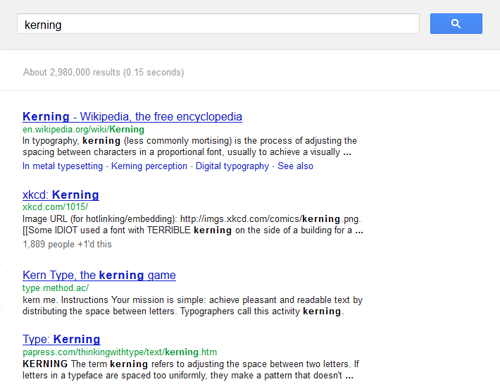Click 'About 2,980,000 results' stats text
Viewport: 500px width, 389px height.
coord(103,72)
